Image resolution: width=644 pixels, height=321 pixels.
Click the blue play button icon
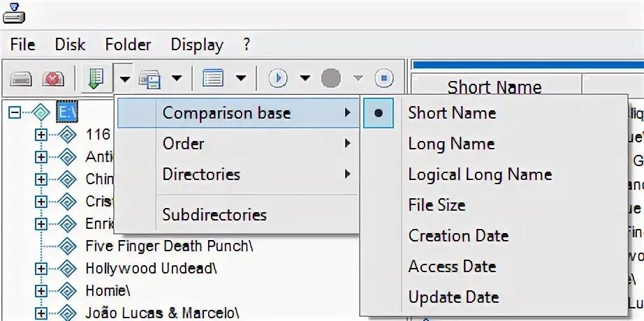point(278,78)
